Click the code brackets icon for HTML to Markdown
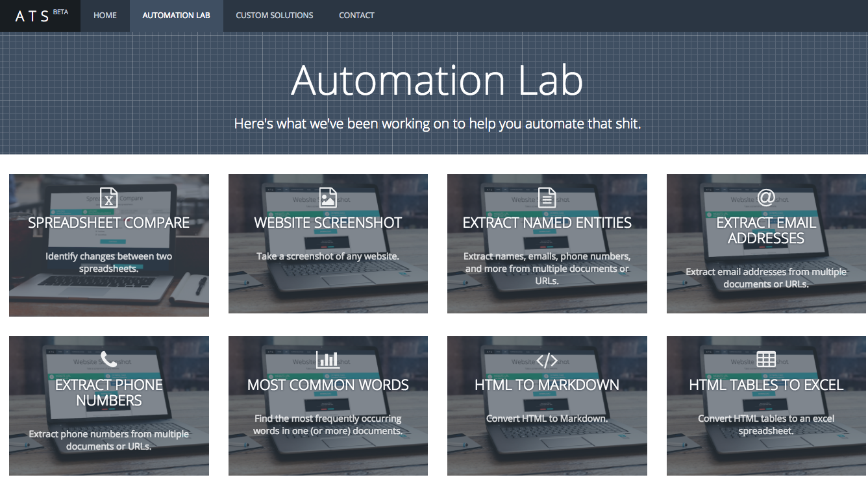Image resolution: width=868 pixels, height=486 pixels. tap(547, 360)
